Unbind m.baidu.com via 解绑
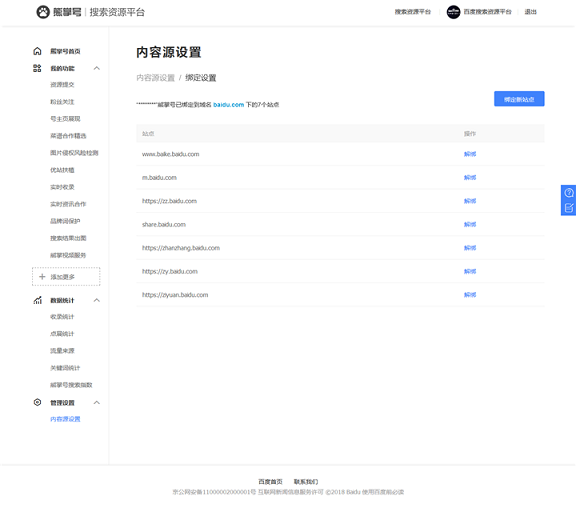This screenshot has width=576, height=508. coord(470,177)
